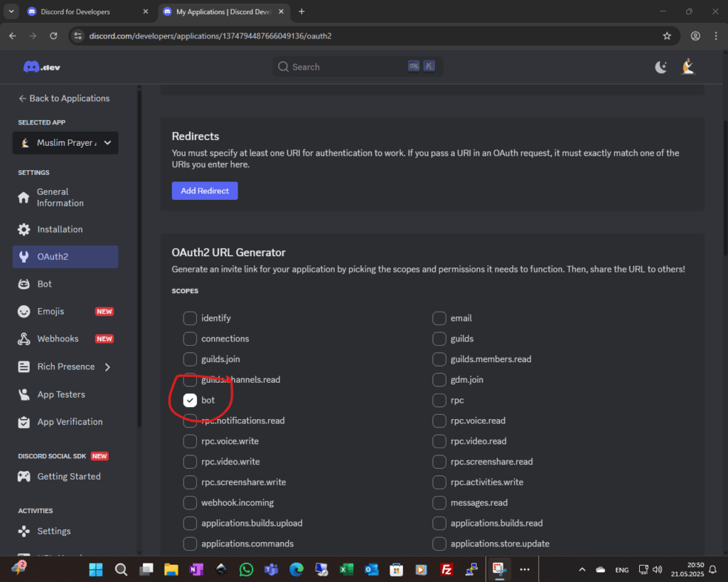This screenshot has height=582, width=728.
Task: Enable the gdm.join scope checkbox
Action: (x=439, y=379)
